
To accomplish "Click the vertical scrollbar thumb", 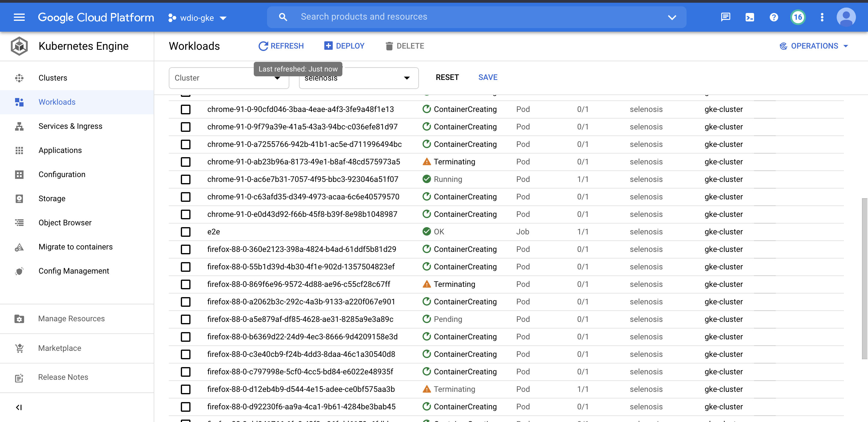I will (x=864, y=279).
